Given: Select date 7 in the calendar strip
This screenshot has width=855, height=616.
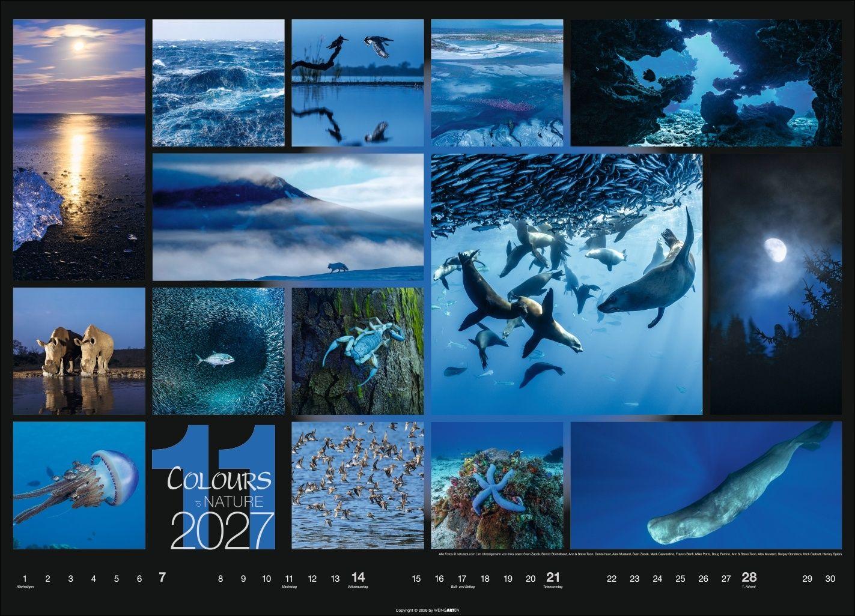Looking at the screenshot, I should point(160,578).
